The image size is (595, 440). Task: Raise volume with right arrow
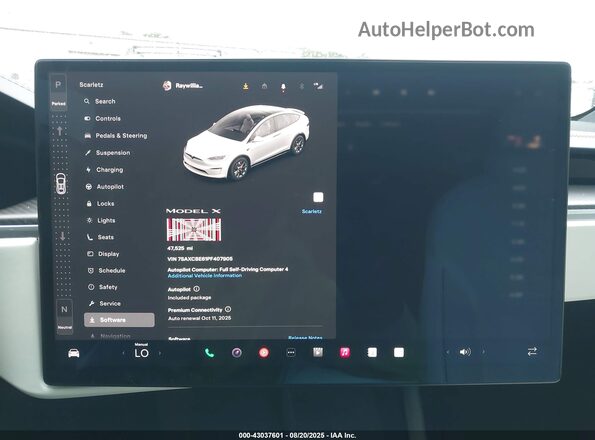(x=483, y=352)
